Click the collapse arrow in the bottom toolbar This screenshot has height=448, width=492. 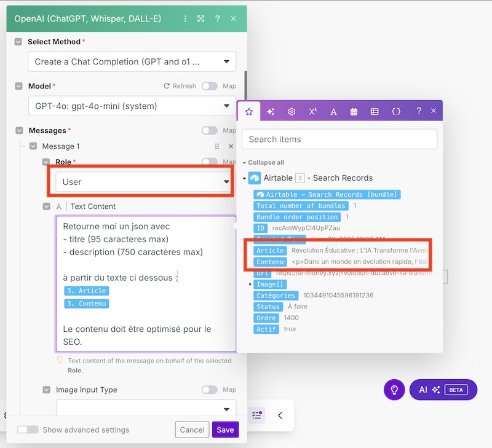coord(280,415)
